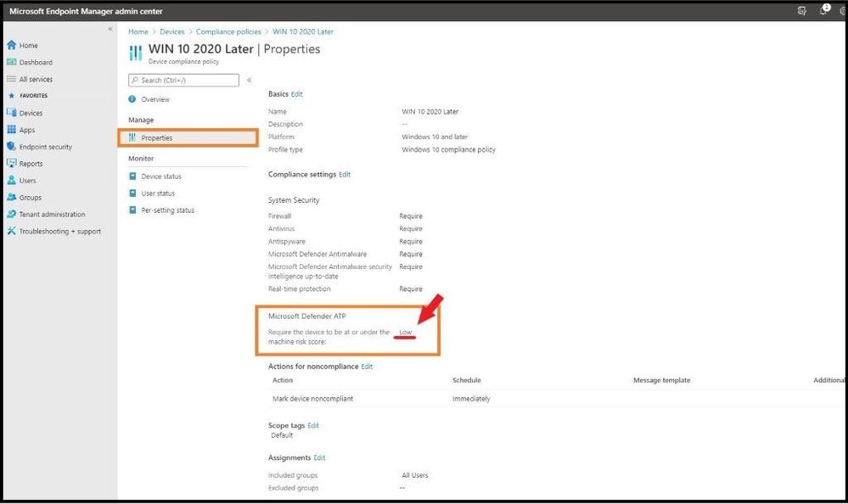Open the notifications bell icon

823,10
